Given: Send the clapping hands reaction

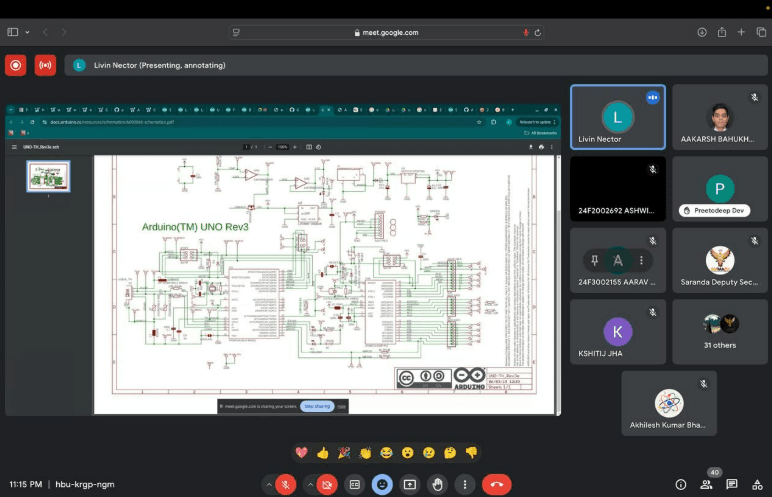Looking at the screenshot, I should coord(365,452).
